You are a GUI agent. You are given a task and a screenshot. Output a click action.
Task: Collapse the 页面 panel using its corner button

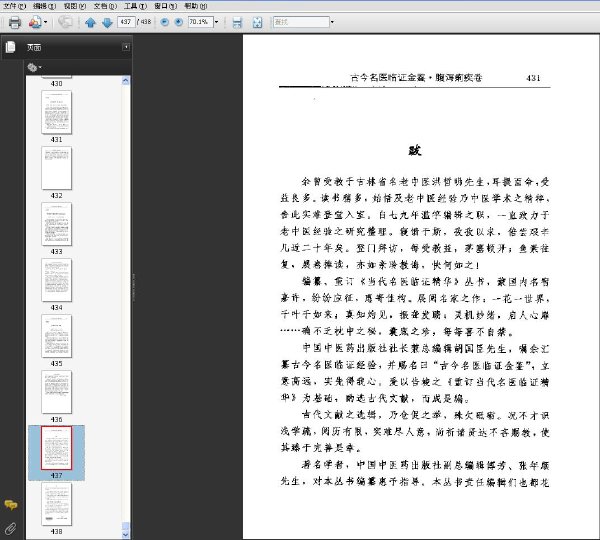(126, 47)
